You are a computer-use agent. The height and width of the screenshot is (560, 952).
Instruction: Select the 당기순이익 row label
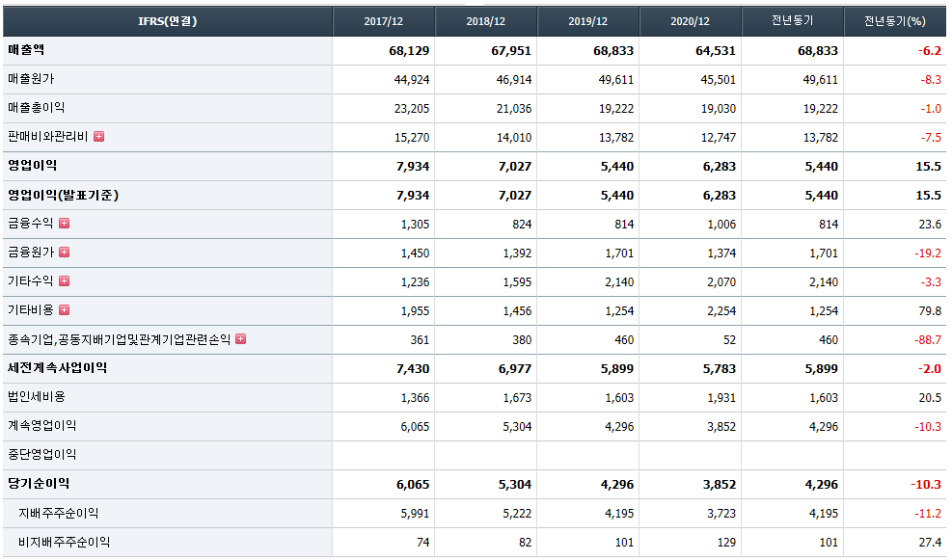point(39,484)
